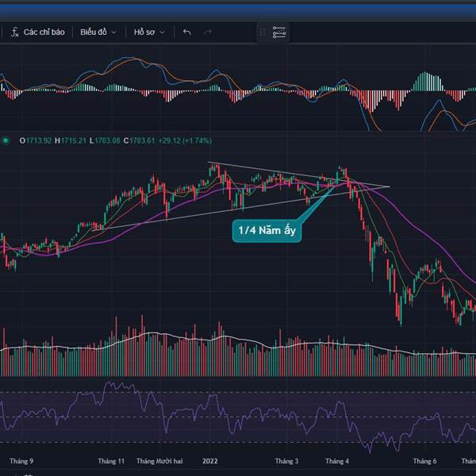Click the 2022 time axis label
This screenshot has height=476, width=476.
pyautogui.click(x=210, y=461)
